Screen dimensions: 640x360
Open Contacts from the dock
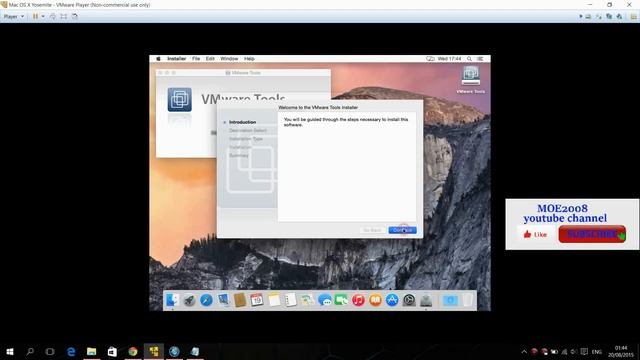pos(240,300)
